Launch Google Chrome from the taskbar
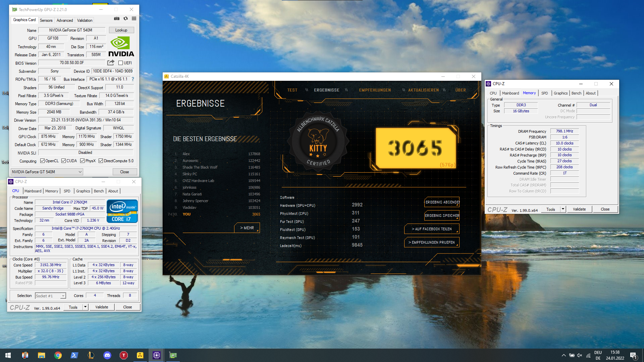The height and width of the screenshot is (362, 644). point(58,355)
